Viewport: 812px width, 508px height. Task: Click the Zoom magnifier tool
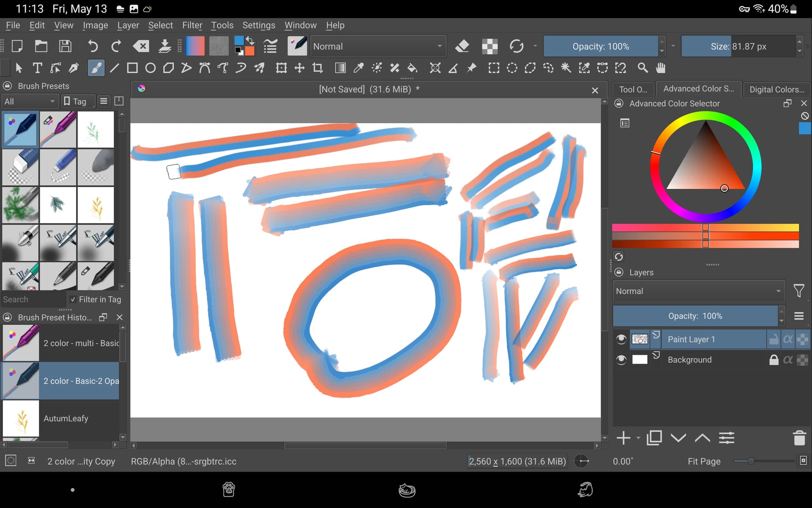pos(642,68)
